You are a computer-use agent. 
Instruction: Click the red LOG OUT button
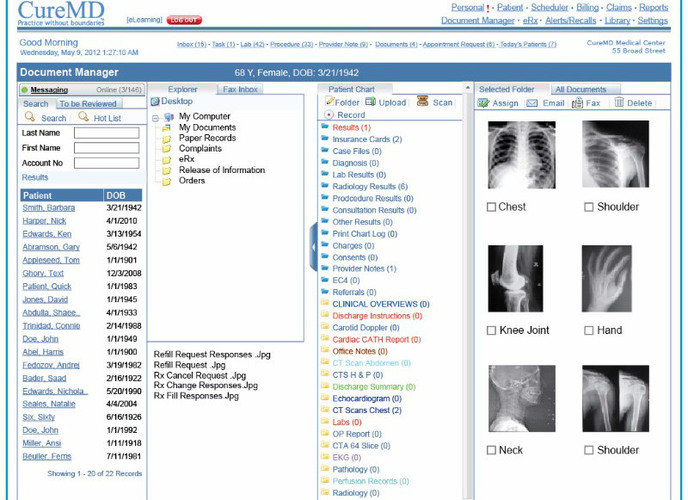184,20
